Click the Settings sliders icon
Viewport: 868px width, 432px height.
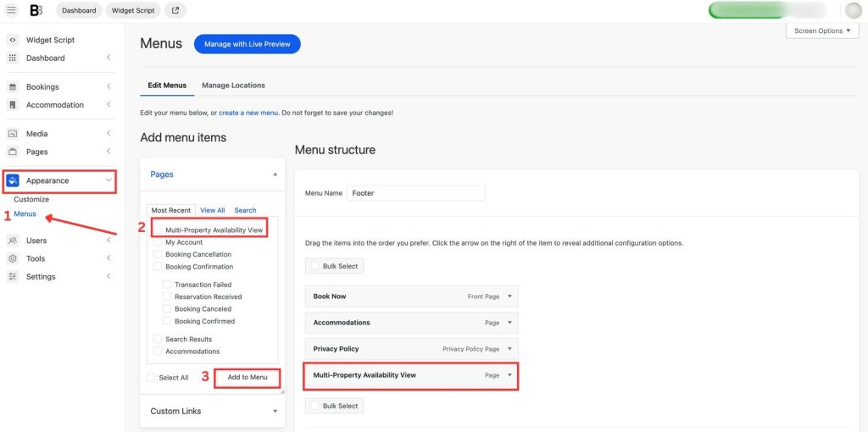click(13, 277)
